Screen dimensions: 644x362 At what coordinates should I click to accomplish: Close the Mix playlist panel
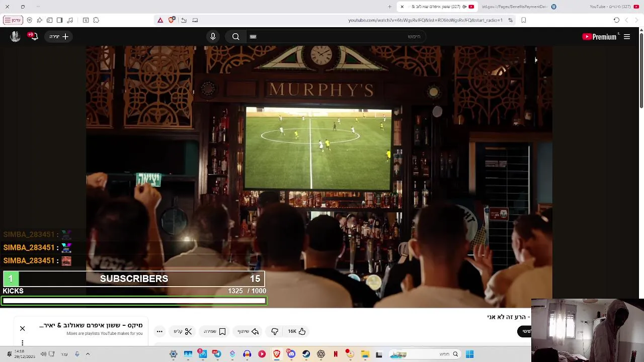pos(22,328)
